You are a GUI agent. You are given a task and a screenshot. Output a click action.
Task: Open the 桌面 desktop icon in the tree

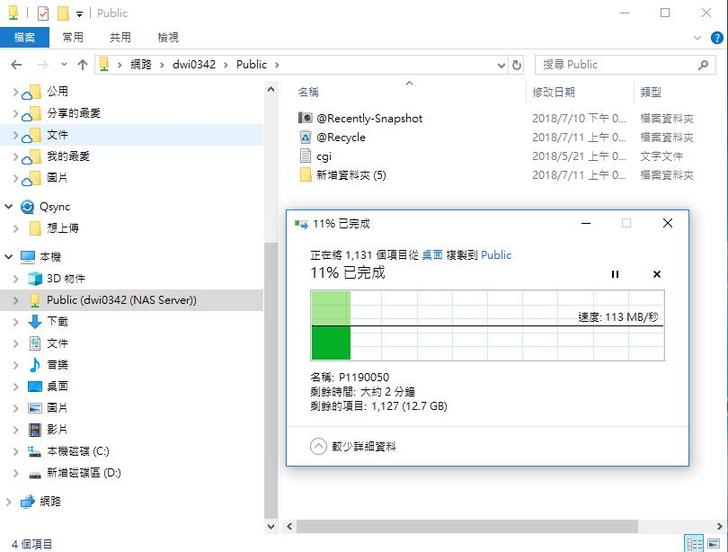click(x=35, y=386)
